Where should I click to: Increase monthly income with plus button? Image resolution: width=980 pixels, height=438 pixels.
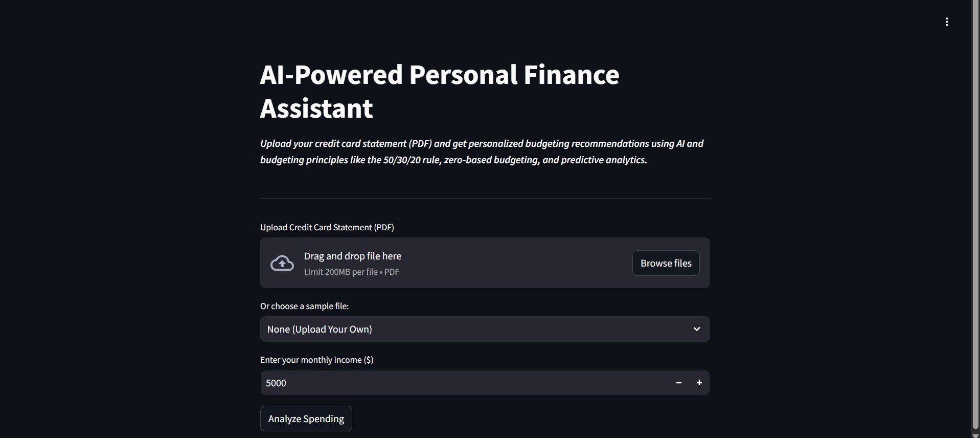tap(699, 383)
